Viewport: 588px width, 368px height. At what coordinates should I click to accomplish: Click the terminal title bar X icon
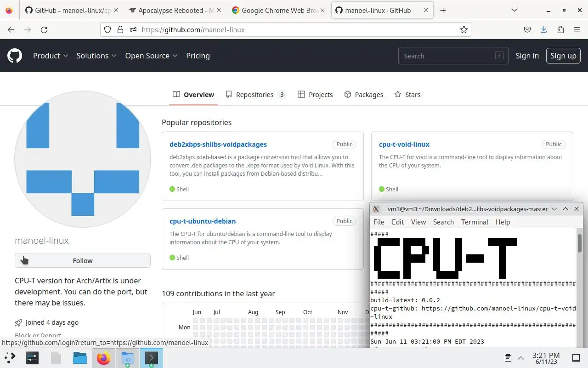click(x=376, y=209)
